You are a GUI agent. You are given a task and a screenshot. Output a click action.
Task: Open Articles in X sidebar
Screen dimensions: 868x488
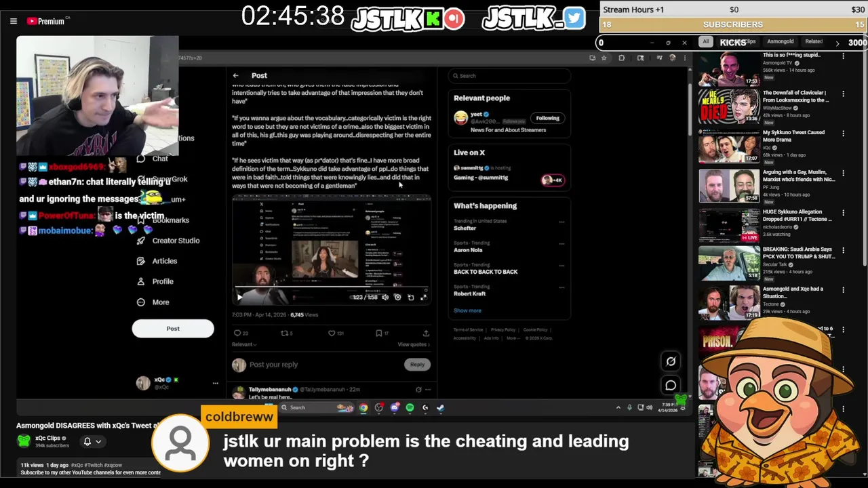point(158,261)
